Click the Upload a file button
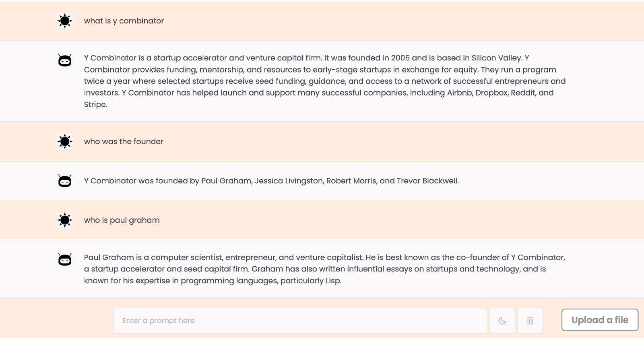This screenshot has height=338, width=644. click(600, 320)
